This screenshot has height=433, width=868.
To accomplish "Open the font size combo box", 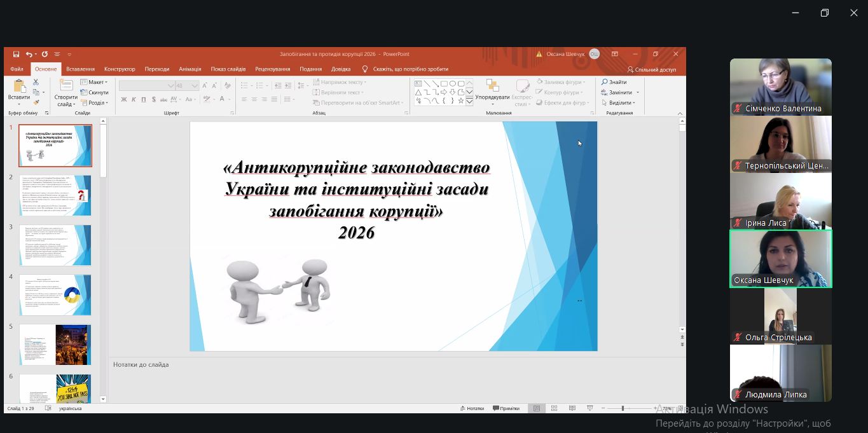I will (188, 85).
